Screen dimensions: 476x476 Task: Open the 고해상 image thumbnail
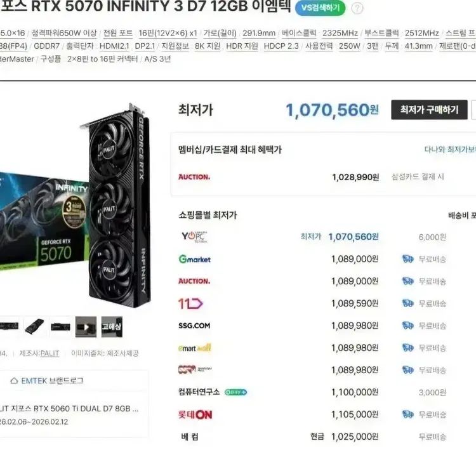click(112, 327)
